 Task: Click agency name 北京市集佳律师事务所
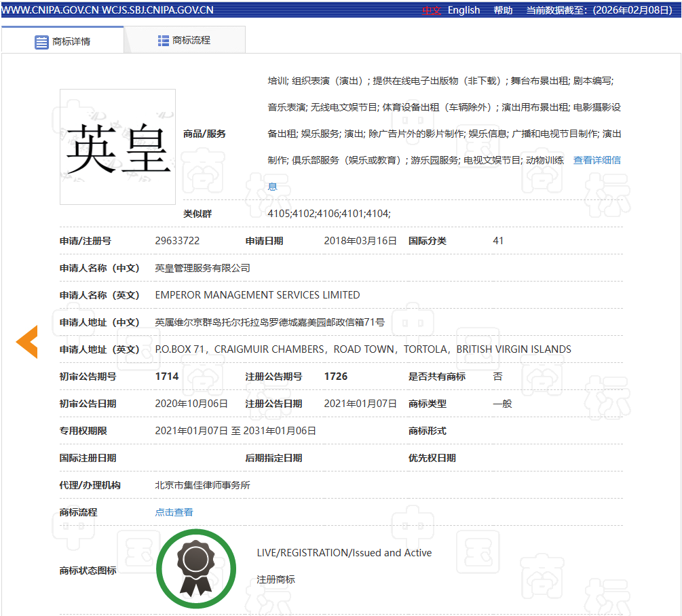pos(202,485)
